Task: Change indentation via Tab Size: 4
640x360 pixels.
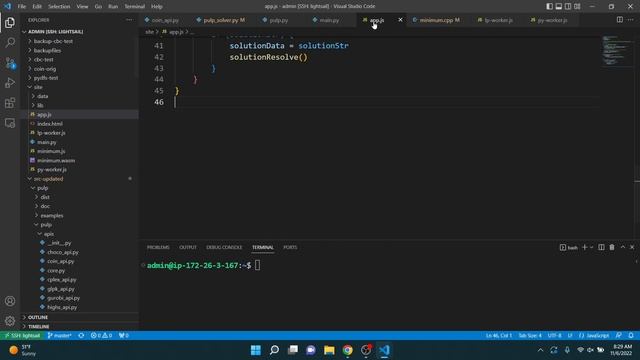Action: (530, 336)
